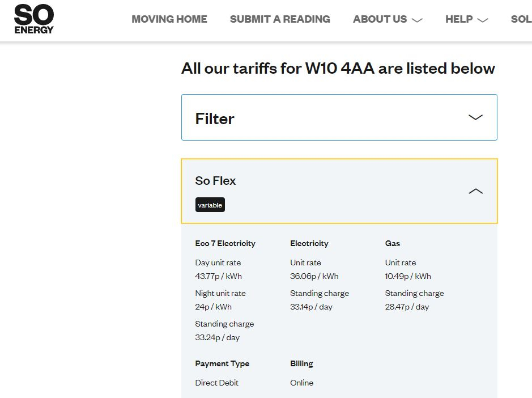532x398 pixels.
Task: Expand the Filter panel
Action: [339, 117]
